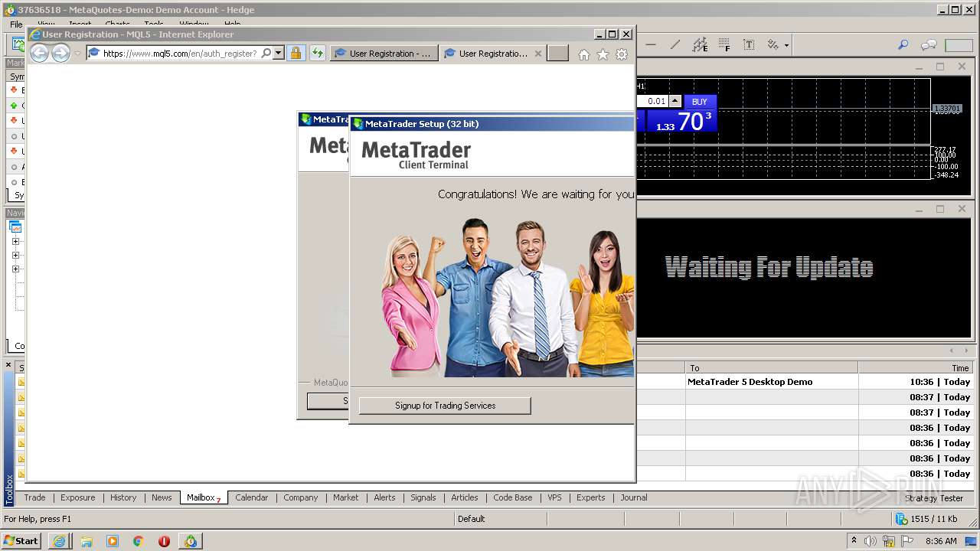980x551 pixels.
Task: Open media player icon on taskbar
Action: [x=113, y=541]
